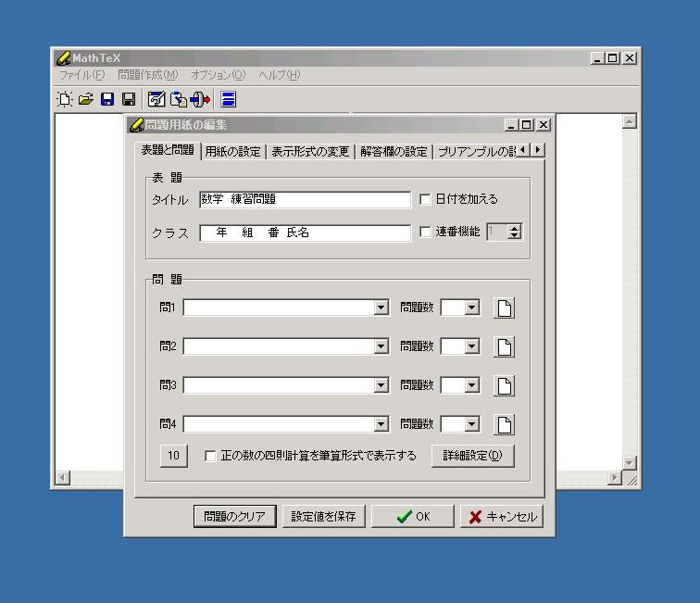Close the 問題用紙の編集 dialog
This screenshot has height=603, width=700.
[543, 125]
